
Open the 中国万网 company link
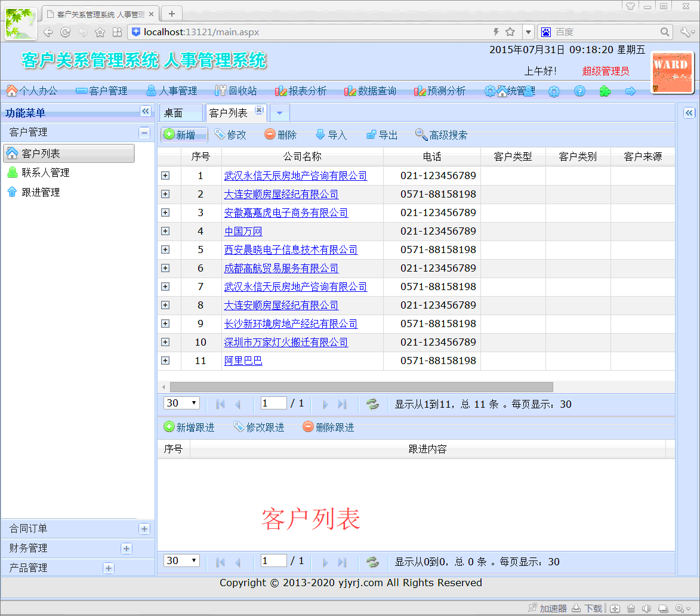pos(243,231)
